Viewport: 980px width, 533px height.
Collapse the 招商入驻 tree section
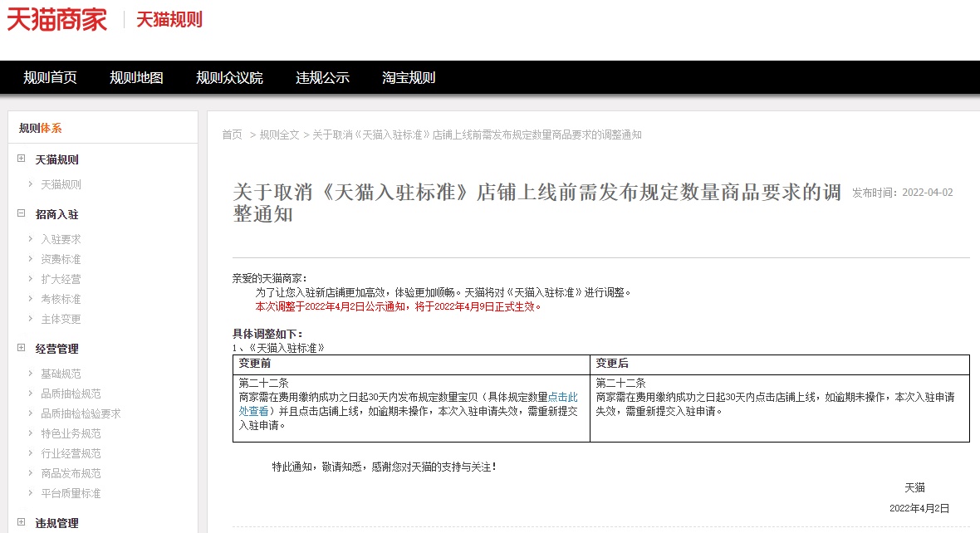(22, 213)
